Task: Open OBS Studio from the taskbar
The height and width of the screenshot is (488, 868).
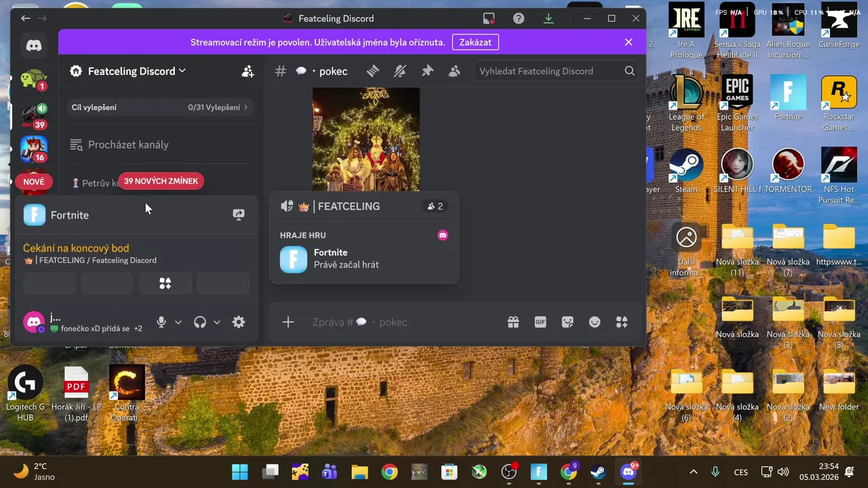Action: click(x=509, y=472)
